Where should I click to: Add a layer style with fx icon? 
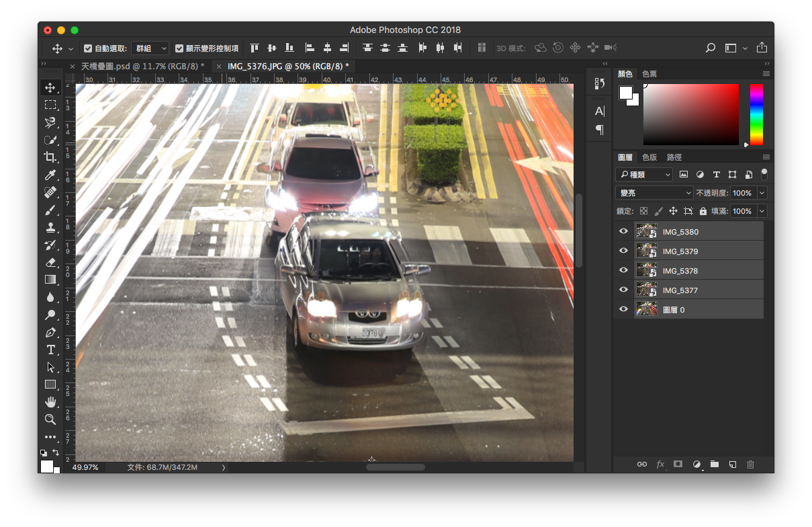point(660,464)
